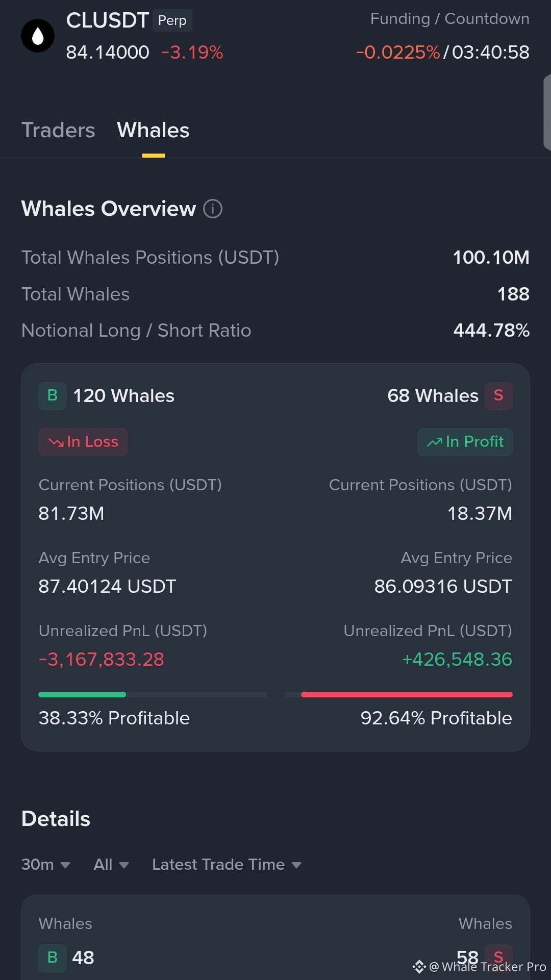Click the Perp label next to CLUSDT
This screenshot has height=980, width=551.
(172, 21)
